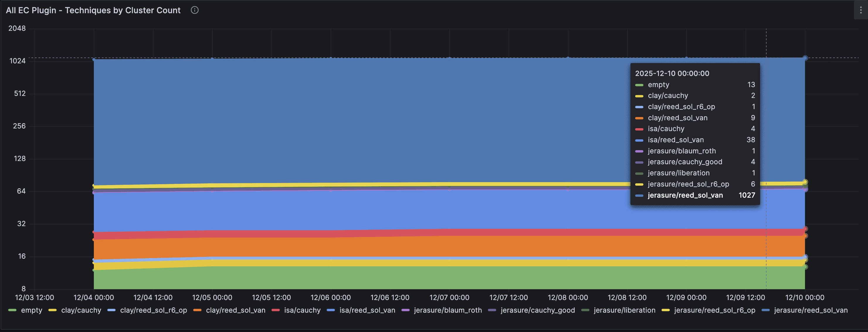Click jerasure/reed_sol_van legend entry at bottom
The width and height of the screenshot is (868, 332).
click(811, 310)
